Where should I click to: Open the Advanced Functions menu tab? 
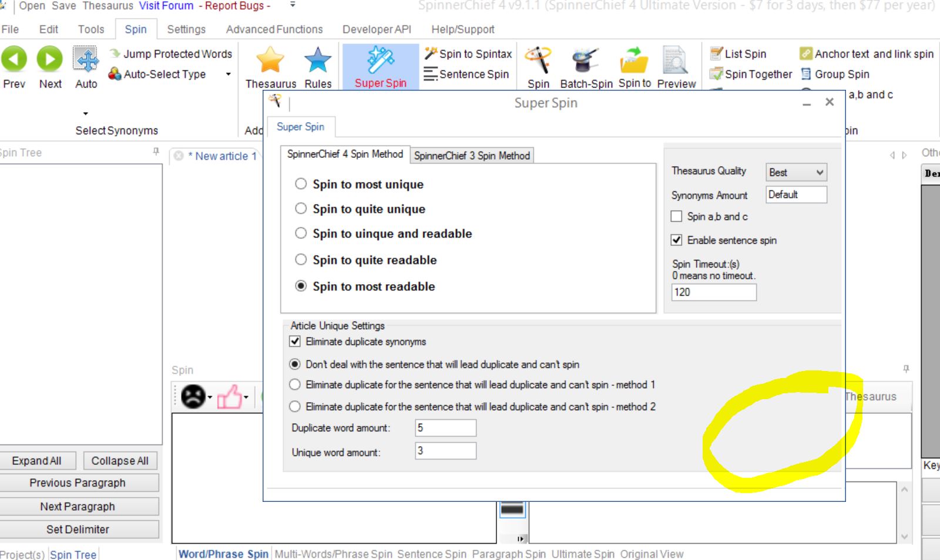pyautogui.click(x=274, y=29)
